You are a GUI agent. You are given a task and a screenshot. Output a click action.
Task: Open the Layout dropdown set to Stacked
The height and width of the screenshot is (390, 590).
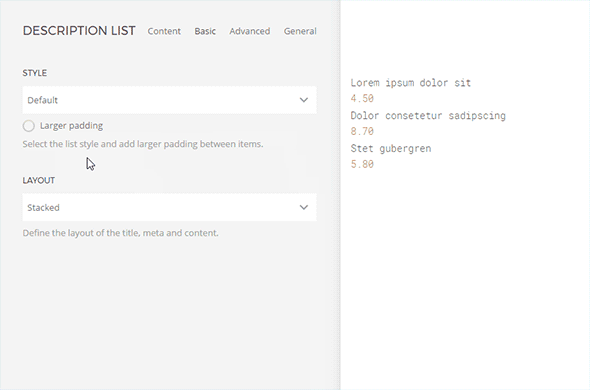tap(169, 207)
